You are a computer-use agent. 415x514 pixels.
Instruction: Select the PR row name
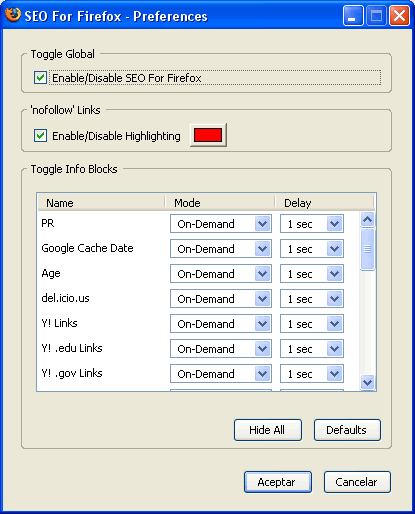(48, 223)
